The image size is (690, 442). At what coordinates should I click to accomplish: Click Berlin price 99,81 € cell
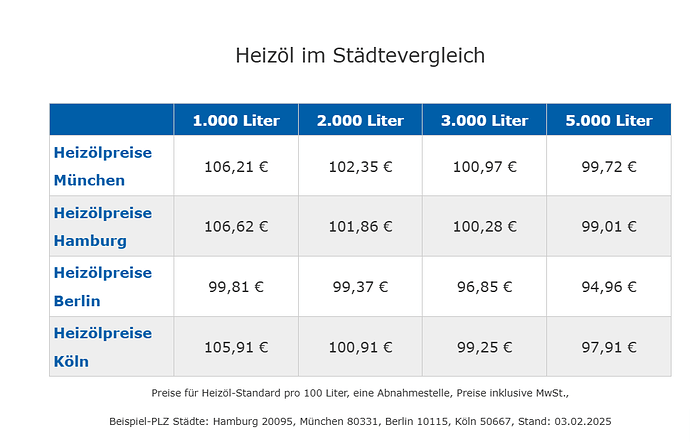[x=236, y=287]
